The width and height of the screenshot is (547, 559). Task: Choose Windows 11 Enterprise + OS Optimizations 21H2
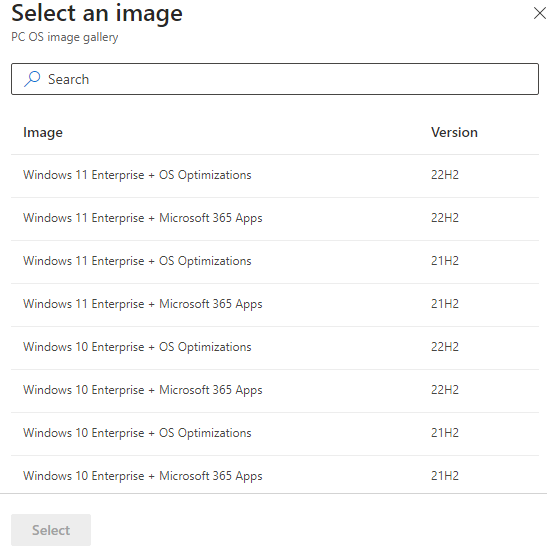coord(275,262)
